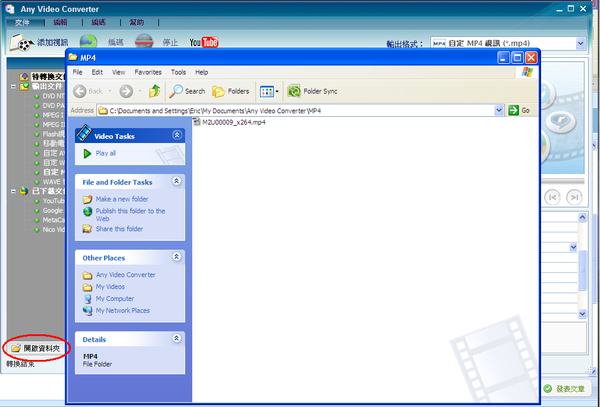Go Back in the MP4 Explorer window
Viewport: 600px width, 407px height.
(x=88, y=91)
